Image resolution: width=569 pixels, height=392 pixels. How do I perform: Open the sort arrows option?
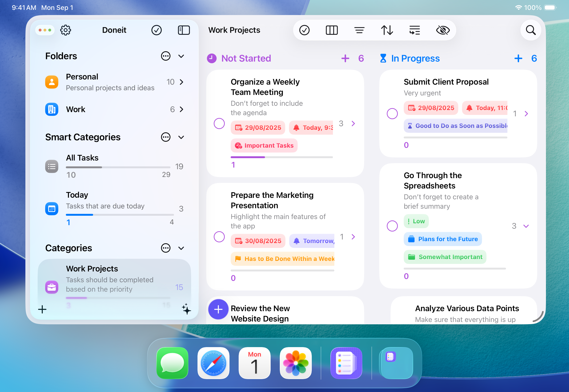tap(387, 30)
